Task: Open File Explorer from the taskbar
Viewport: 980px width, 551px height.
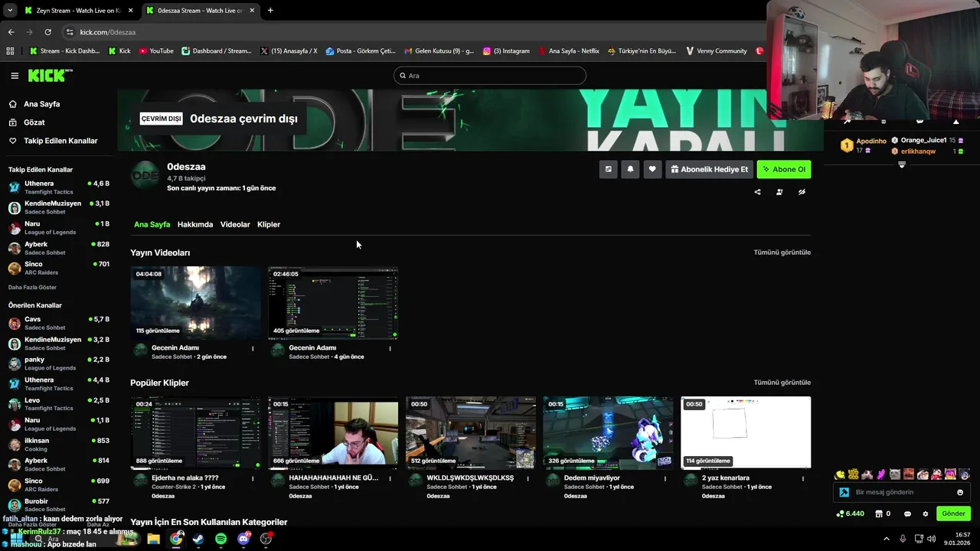Action: [x=153, y=539]
